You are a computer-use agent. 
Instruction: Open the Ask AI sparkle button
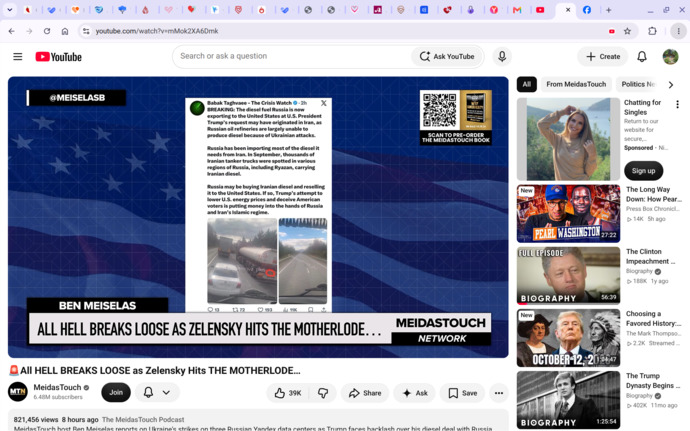click(x=415, y=393)
